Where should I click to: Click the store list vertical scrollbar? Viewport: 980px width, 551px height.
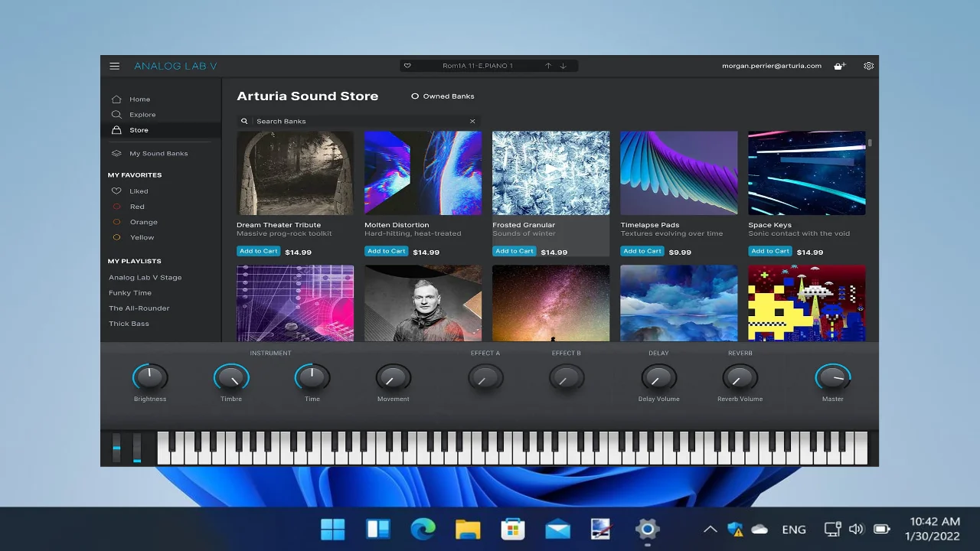[x=870, y=142]
